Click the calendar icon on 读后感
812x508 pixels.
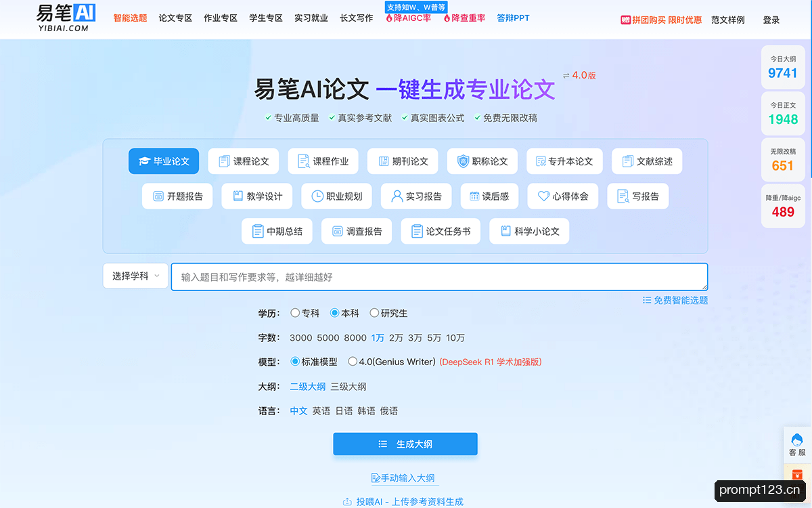pos(474,196)
